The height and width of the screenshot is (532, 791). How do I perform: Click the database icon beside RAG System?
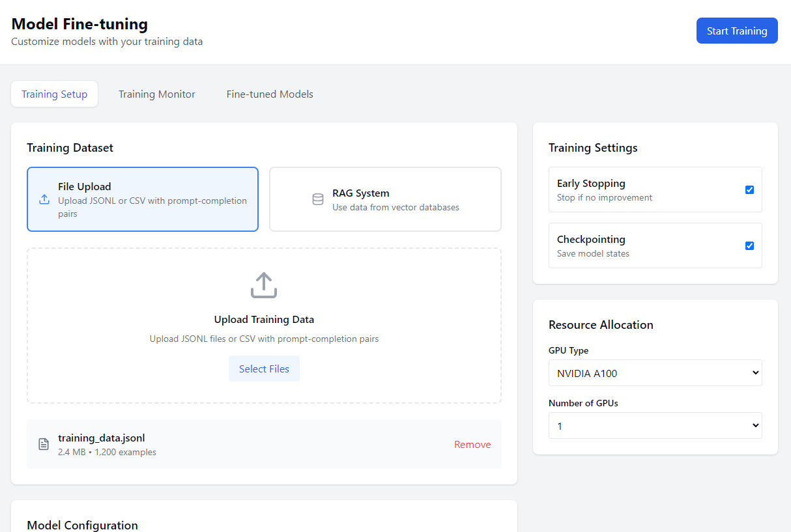coord(318,200)
